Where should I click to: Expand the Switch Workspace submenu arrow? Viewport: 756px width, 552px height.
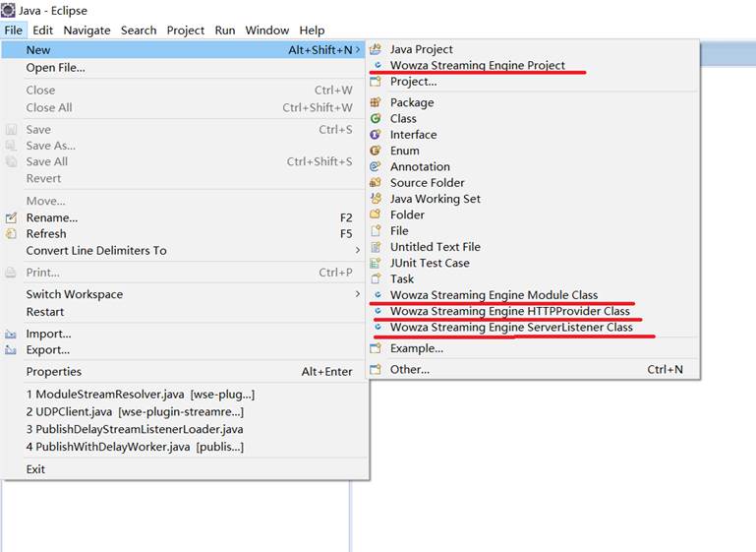[358, 294]
